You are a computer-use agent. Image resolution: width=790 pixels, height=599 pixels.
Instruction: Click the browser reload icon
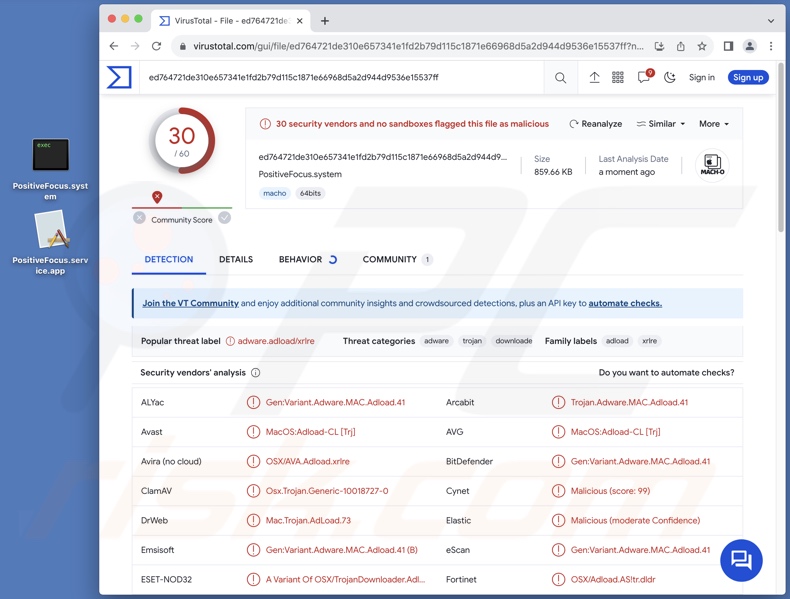coord(157,46)
